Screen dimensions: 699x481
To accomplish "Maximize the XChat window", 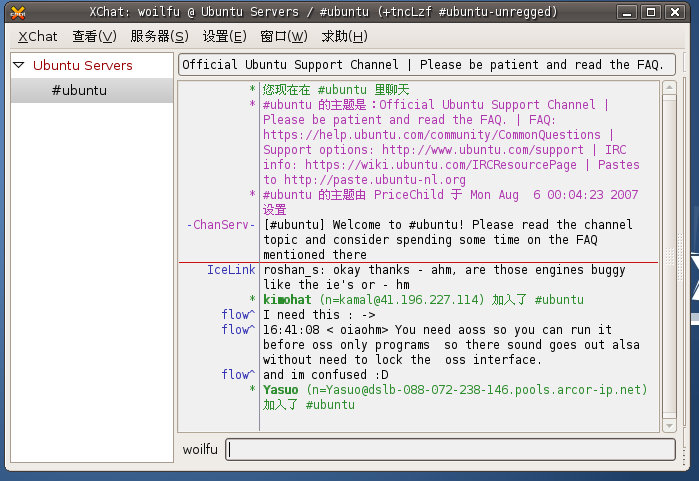I will tap(650, 13).
